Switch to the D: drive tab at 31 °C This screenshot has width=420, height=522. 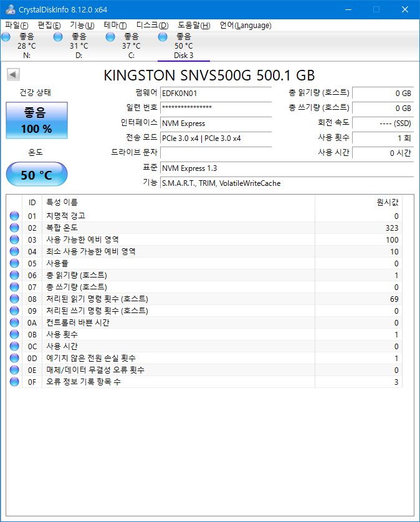[79, 46]
